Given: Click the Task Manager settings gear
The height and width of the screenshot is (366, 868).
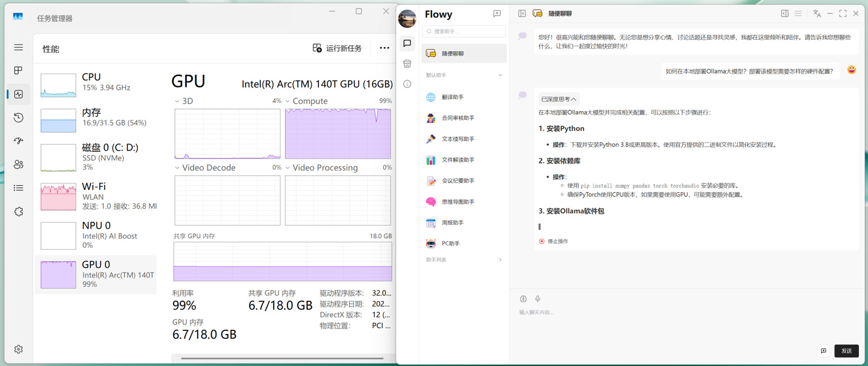Looking at the screenshot, I should tap(19, 349).
